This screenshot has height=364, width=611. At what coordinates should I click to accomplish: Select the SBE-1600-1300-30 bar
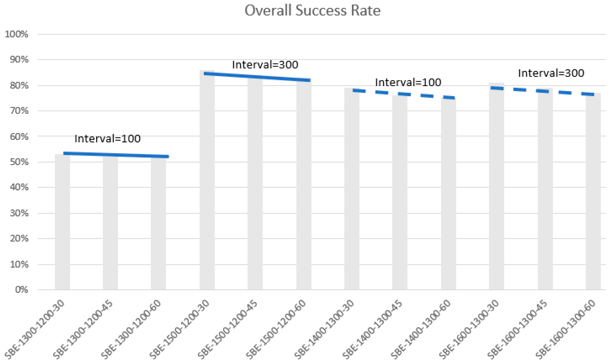pos(496,186)
